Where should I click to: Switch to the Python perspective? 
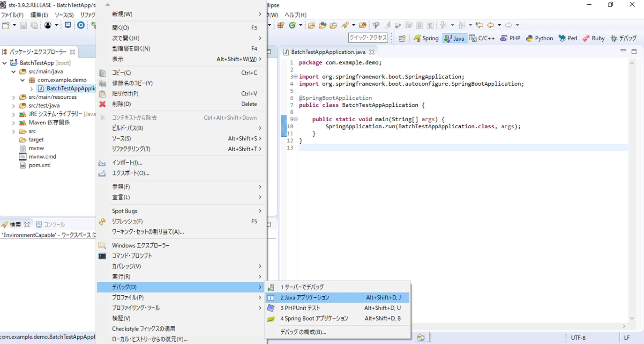click(539, 38)
